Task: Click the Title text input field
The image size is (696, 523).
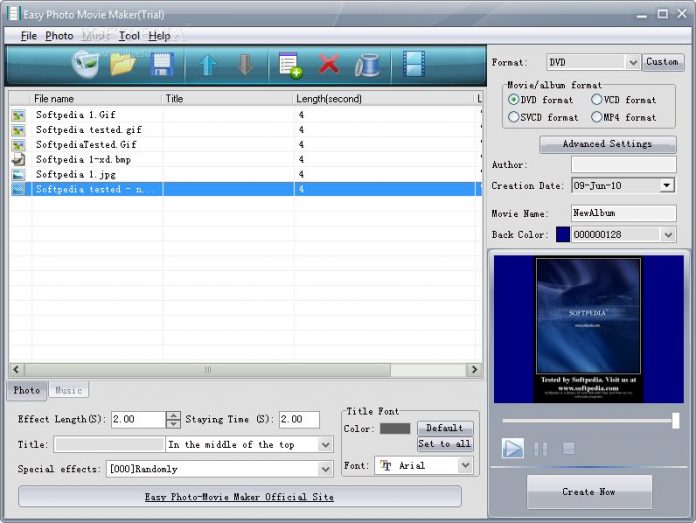Action: [x=109, y=445]
